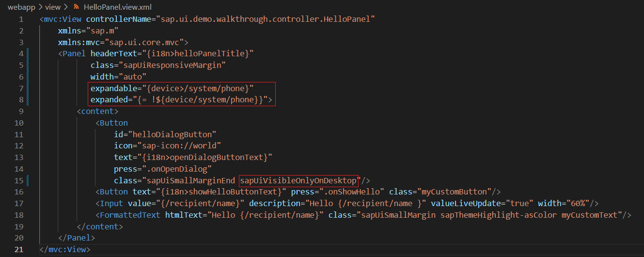The image size is (644, 257).
Task: Click the Button tag on line 10
Action: [x=111, y=123]
